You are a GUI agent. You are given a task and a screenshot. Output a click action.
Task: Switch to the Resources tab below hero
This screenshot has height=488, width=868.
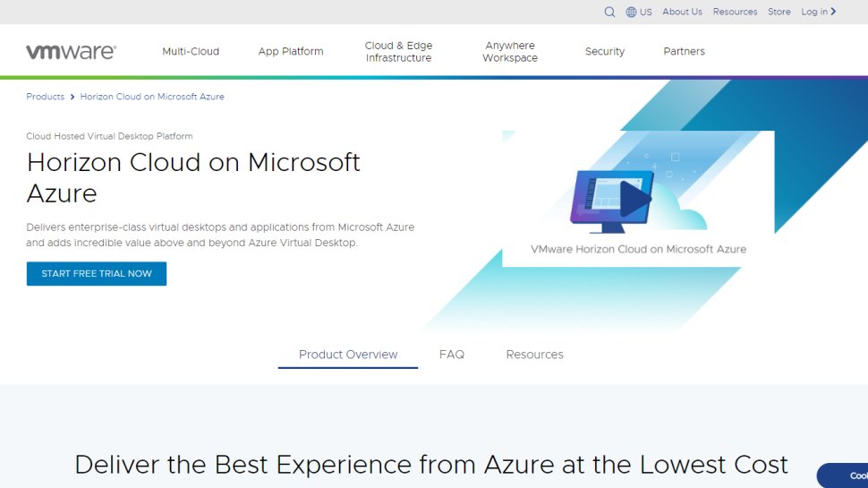(x=535, y=355)
